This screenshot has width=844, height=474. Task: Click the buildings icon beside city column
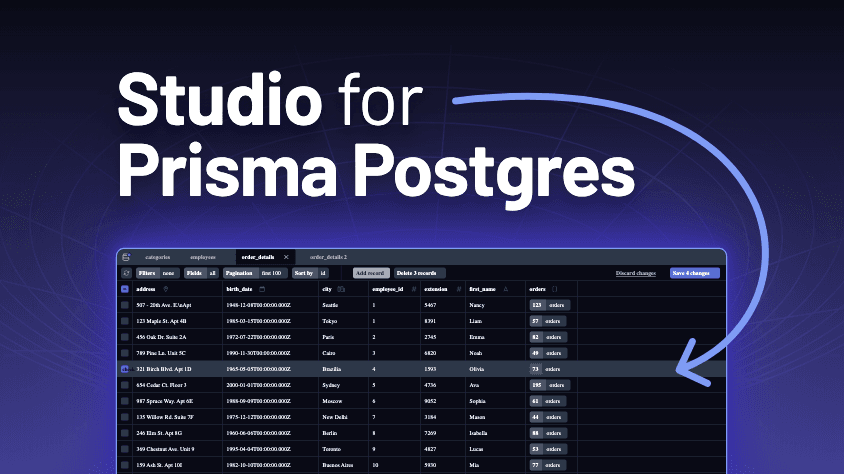pyautogui.click(x=341, y=289)
